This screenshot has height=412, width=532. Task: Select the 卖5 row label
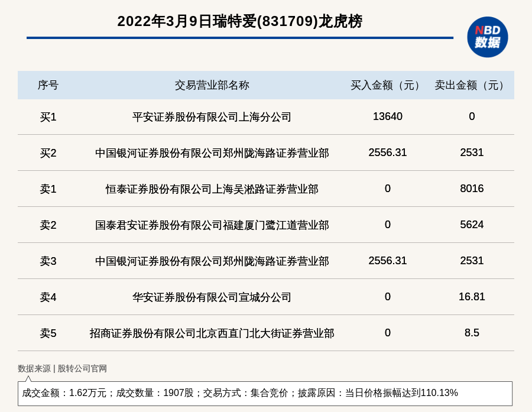(48, 333)
